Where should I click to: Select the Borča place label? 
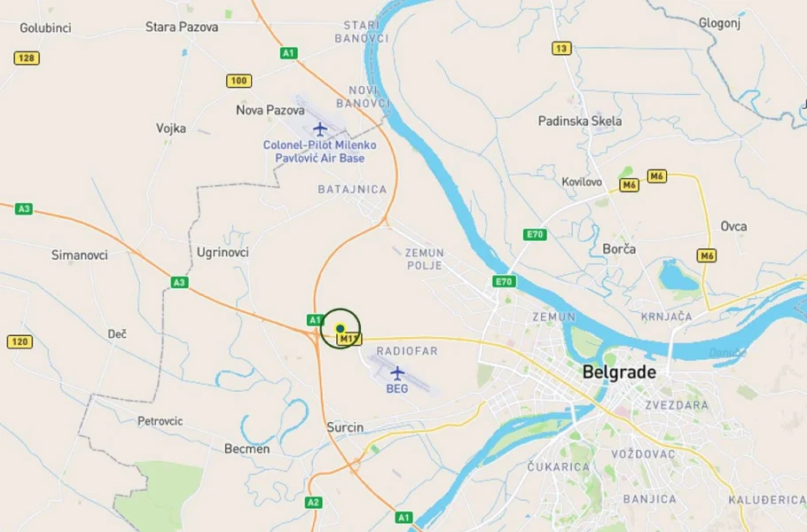tap(619, 249)
